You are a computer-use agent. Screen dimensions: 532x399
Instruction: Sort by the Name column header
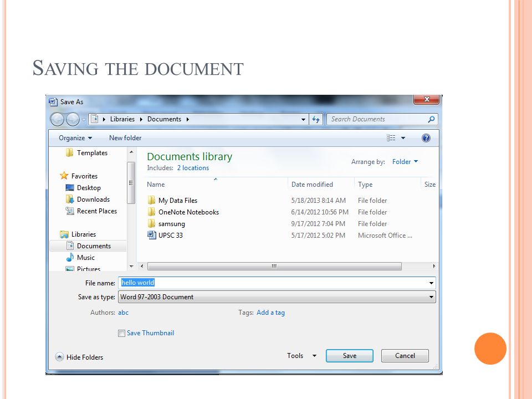[215, 184]
